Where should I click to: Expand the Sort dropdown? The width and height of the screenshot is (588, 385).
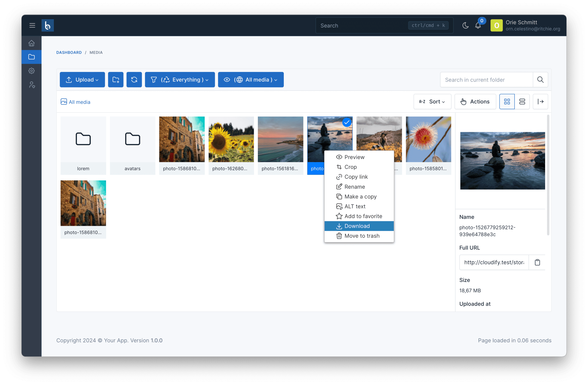432,102
